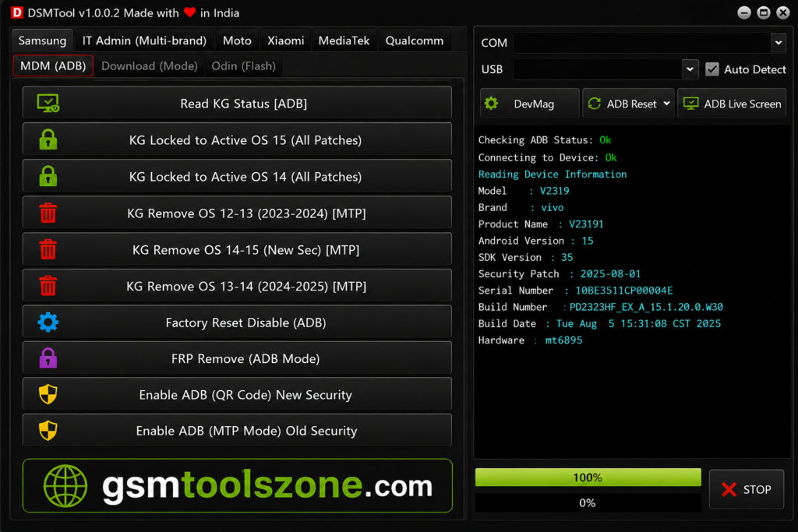Open the USB device dropdown arrow
This screenshot has width=798, height=532.
coord(690,69)
